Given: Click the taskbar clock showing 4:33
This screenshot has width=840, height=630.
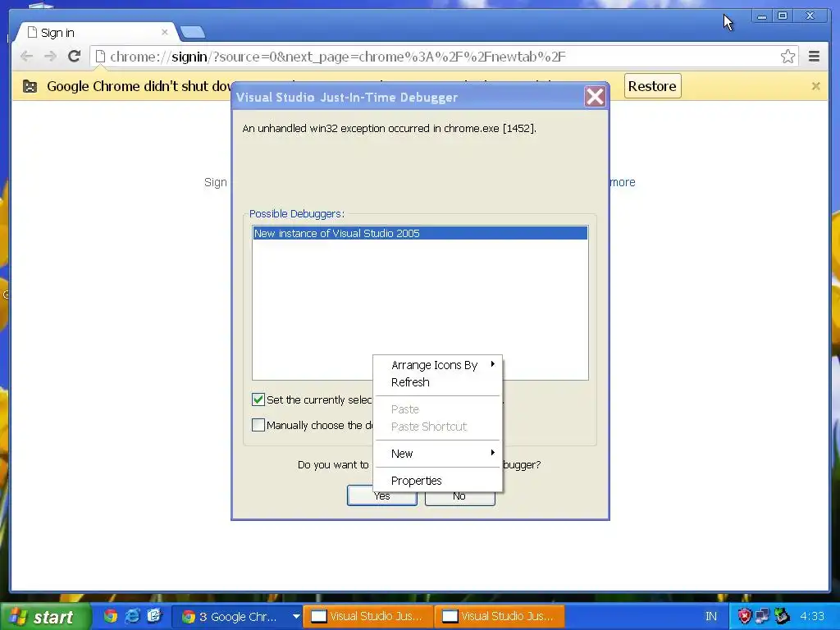Looking at the screenshot, I should pos(811,617).
